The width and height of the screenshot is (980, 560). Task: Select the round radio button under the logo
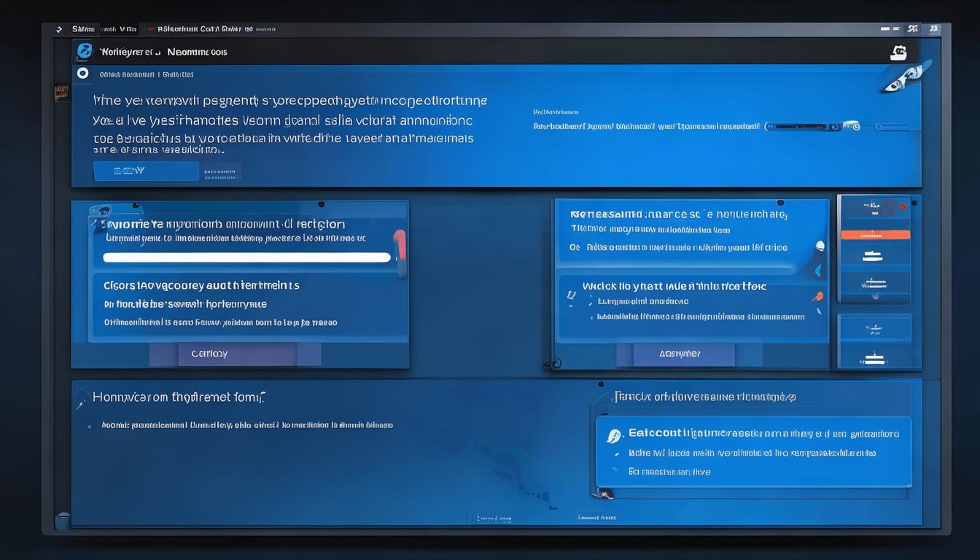tap(83, 73)
